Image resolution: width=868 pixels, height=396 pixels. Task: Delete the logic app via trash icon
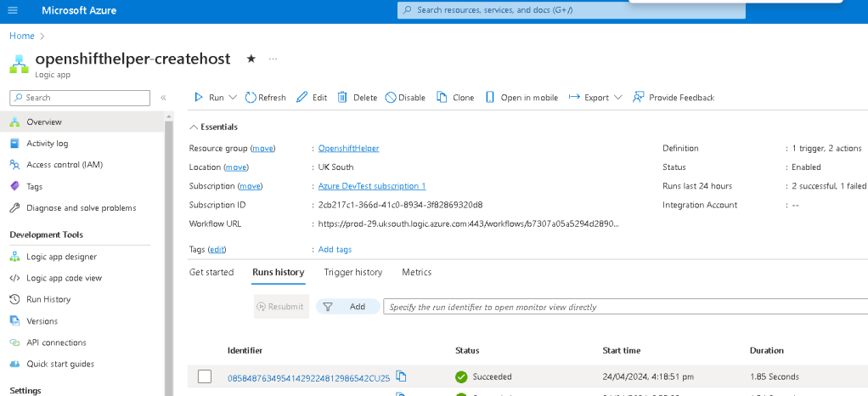(x=357, y=98)
